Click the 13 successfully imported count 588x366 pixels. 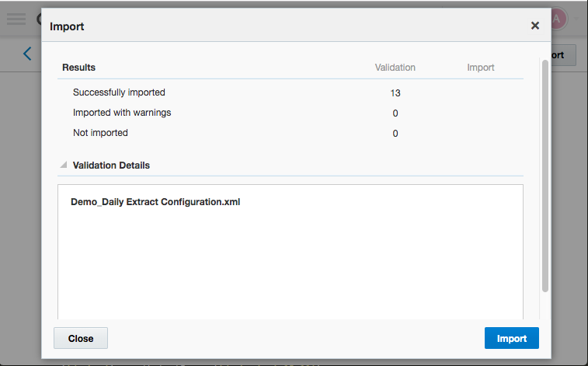(x=395, y=93)
